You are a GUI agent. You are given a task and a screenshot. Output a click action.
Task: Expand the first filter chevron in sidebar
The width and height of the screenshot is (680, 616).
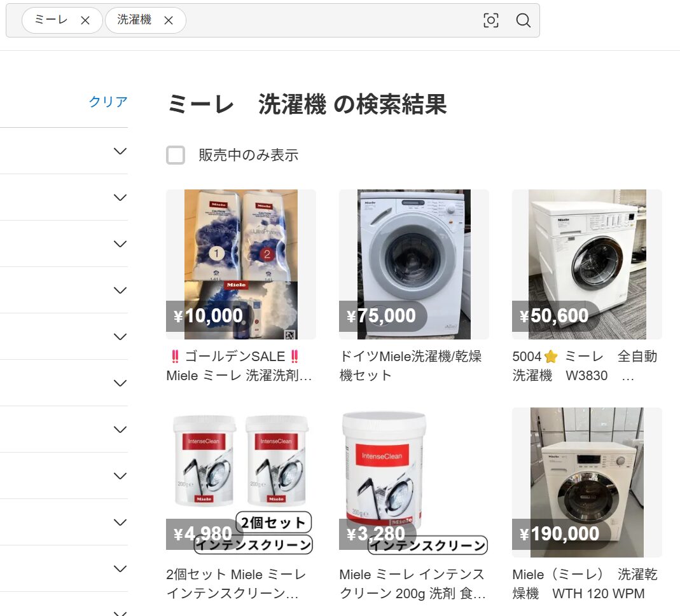[120, 151]
